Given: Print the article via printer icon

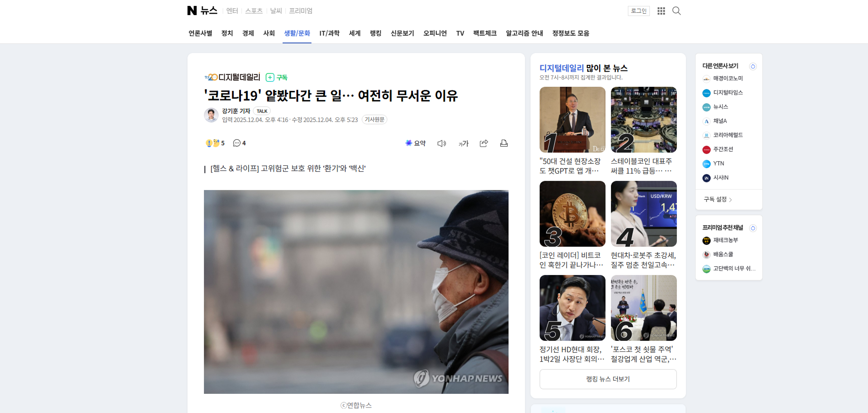Looking at the screenshot, I should [504, 143].
